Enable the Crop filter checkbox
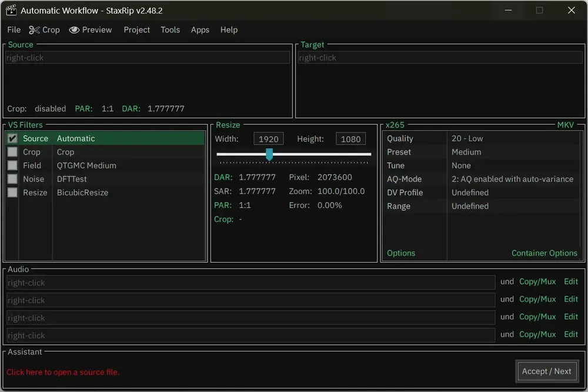This screenshot has width=588, height=392. pyautogui.click(x=12, y=152)
